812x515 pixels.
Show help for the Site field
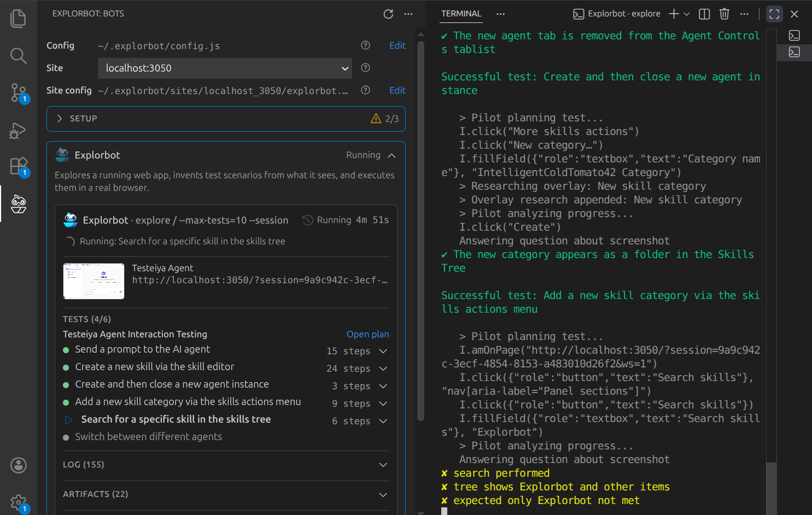366,68
